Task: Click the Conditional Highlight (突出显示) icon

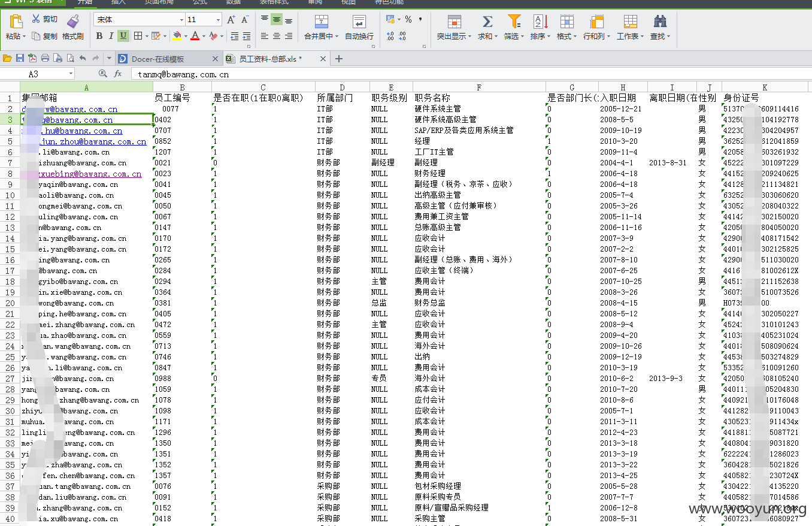Action: click(455, 22)
